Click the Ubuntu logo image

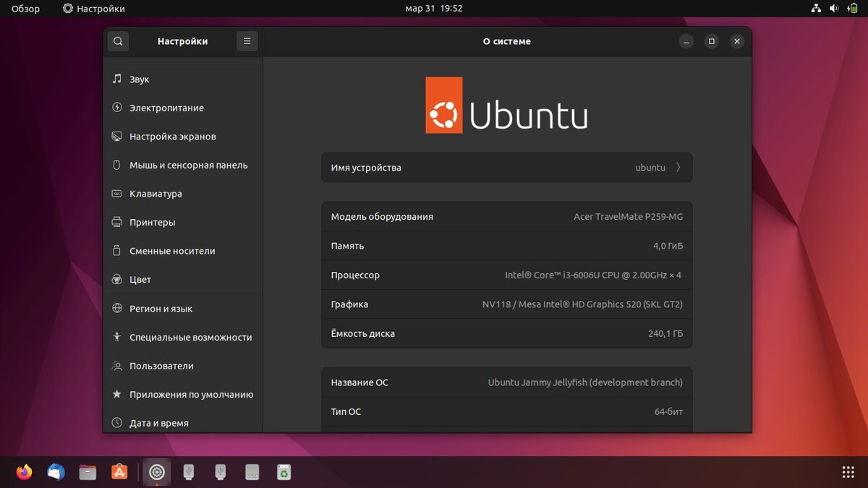click(x=506, y=105)
